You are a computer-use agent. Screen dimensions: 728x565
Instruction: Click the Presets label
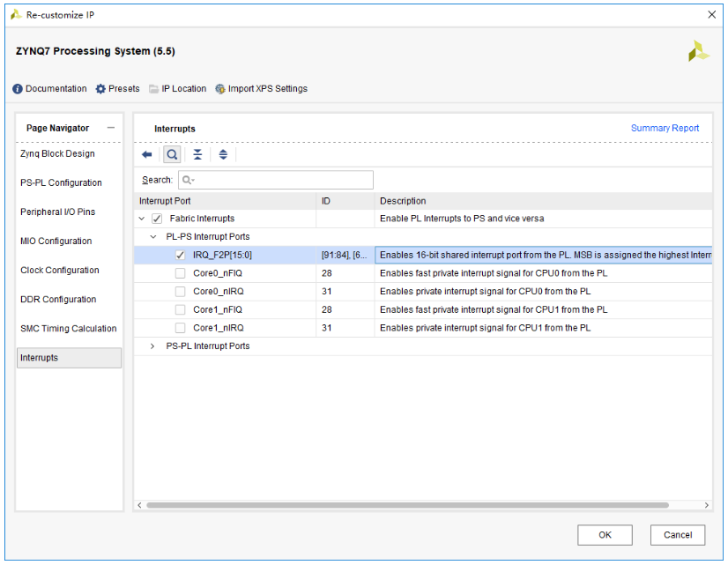[x=124, y=89]
